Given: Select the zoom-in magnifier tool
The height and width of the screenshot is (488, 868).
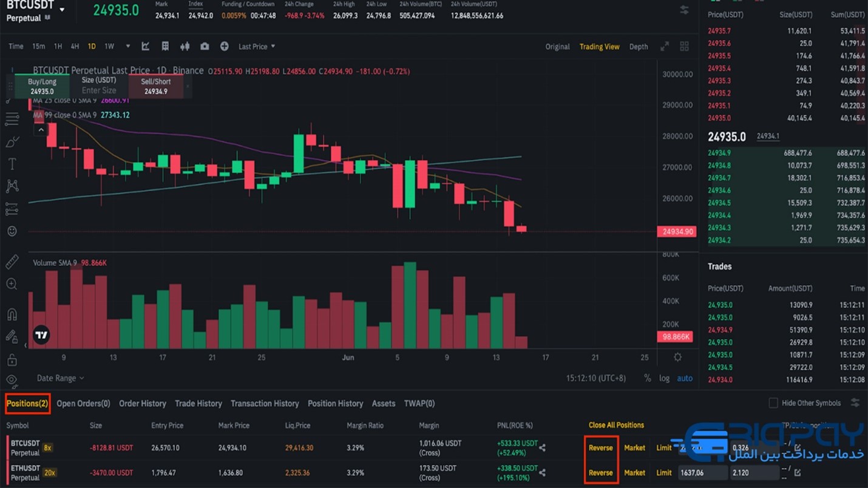Looking at the screenshot, I should click(x=12, y=284).
